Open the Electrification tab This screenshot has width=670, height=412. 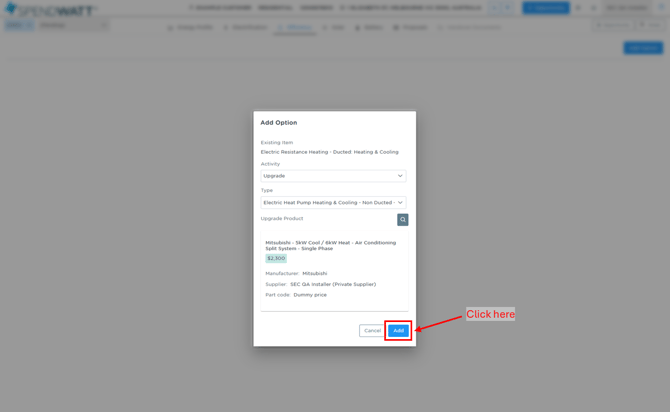point(245,27)
